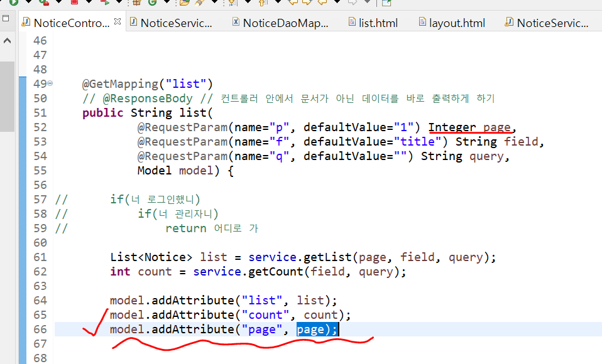Click the New Java Class green C icon
The width and height of the screenshot is (602, 364).
153,2
